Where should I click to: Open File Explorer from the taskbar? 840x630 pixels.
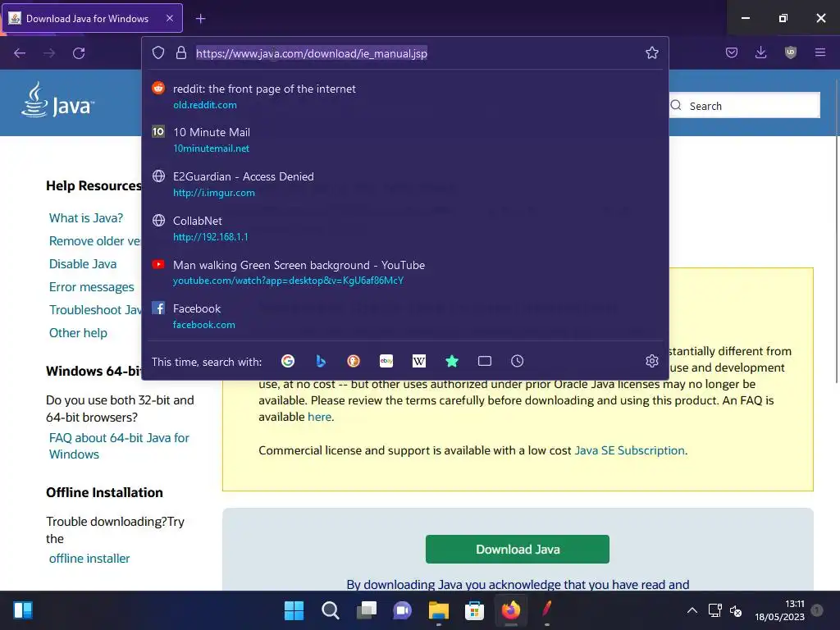(x=438, y=610)
